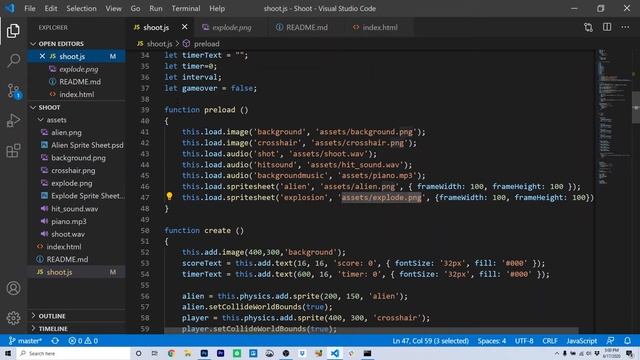This screenshot has height=360, width=640.
Task: Open the errors and warnings problems indicator
Action: 83,340
